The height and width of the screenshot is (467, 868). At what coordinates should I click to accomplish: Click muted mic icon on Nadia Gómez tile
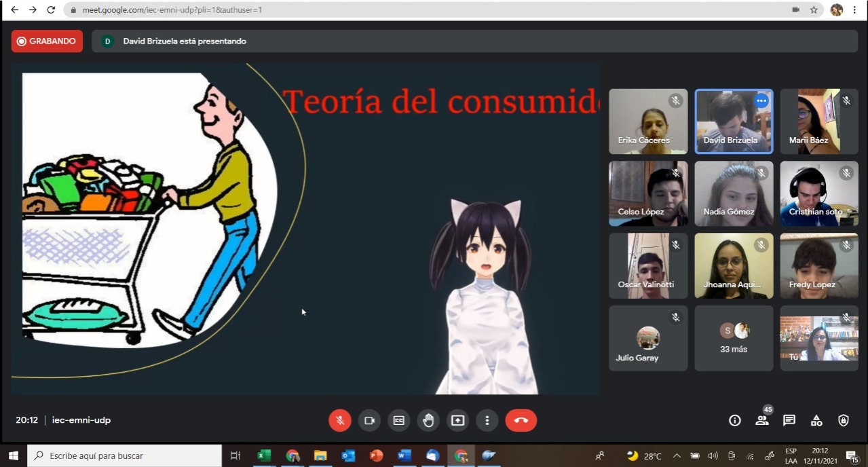(x=761, y=173)
